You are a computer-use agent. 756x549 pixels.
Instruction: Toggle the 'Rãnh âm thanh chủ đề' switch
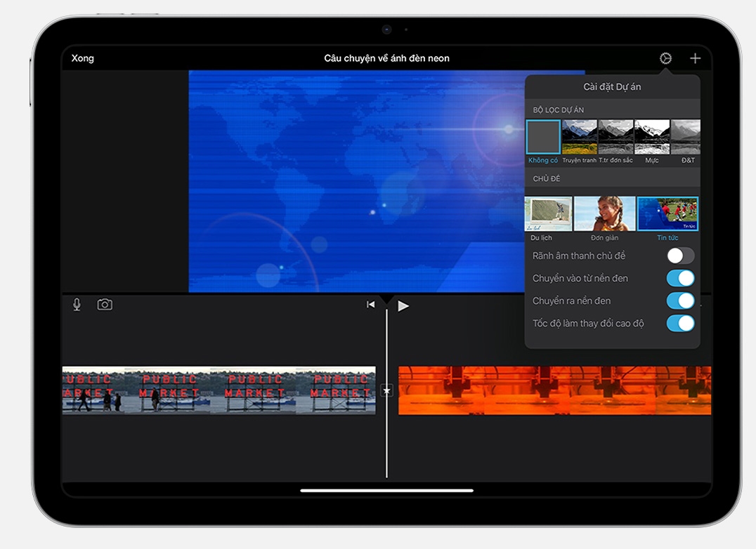pos(680,256)
